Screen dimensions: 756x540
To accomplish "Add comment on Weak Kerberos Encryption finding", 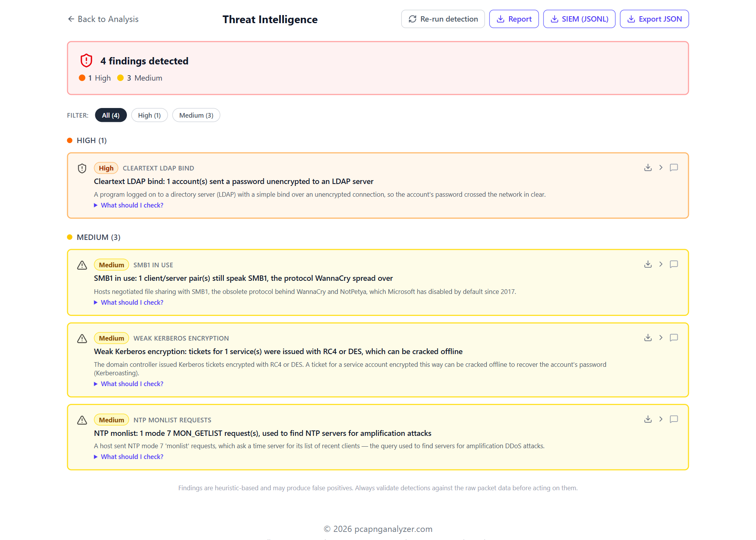I will pos(674,337).
